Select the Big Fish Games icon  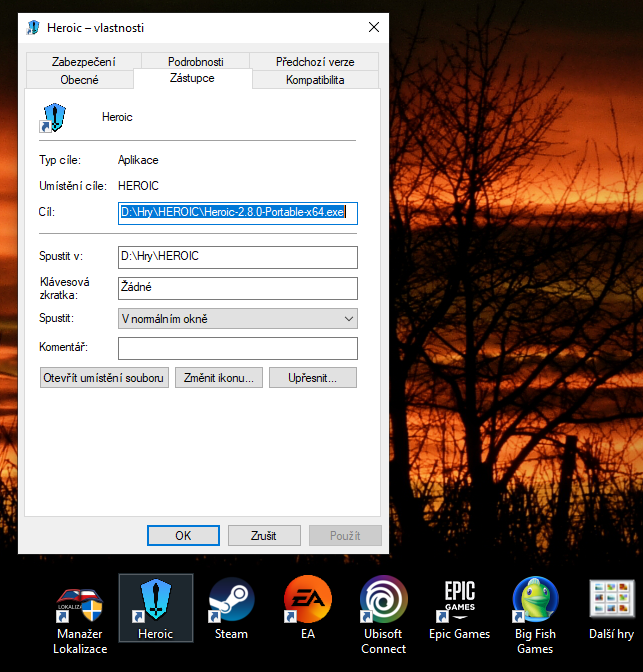tap(535, 601)
